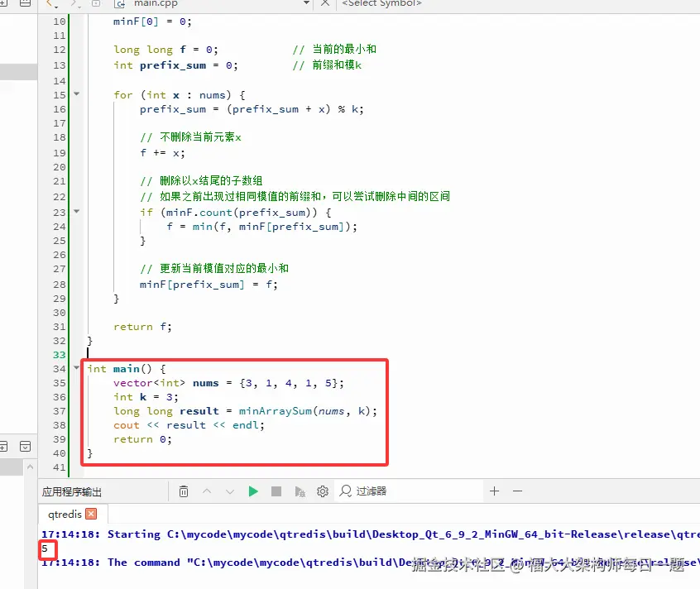Click 'cout << result << endl;' line
700x589 pixels.
pos(189,425)
